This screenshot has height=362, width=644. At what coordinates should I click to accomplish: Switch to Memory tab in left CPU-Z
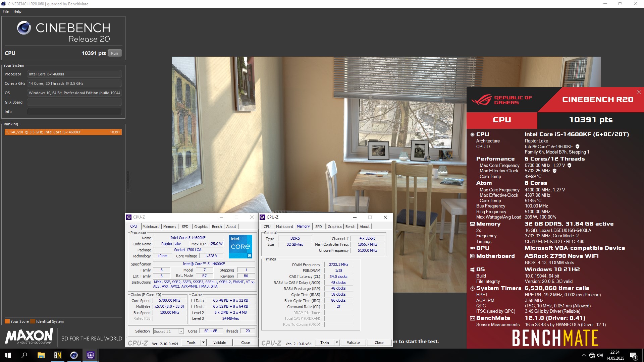(170, 227)
